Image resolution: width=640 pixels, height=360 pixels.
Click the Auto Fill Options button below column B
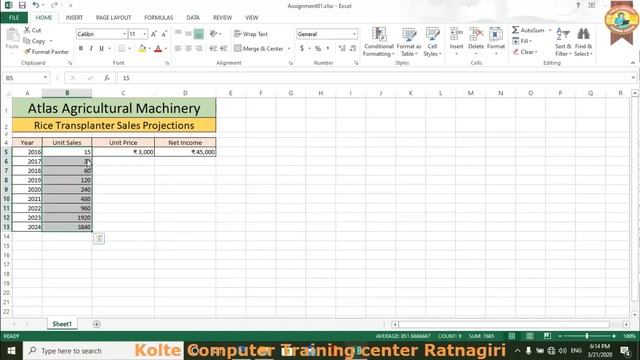[99, 239]
